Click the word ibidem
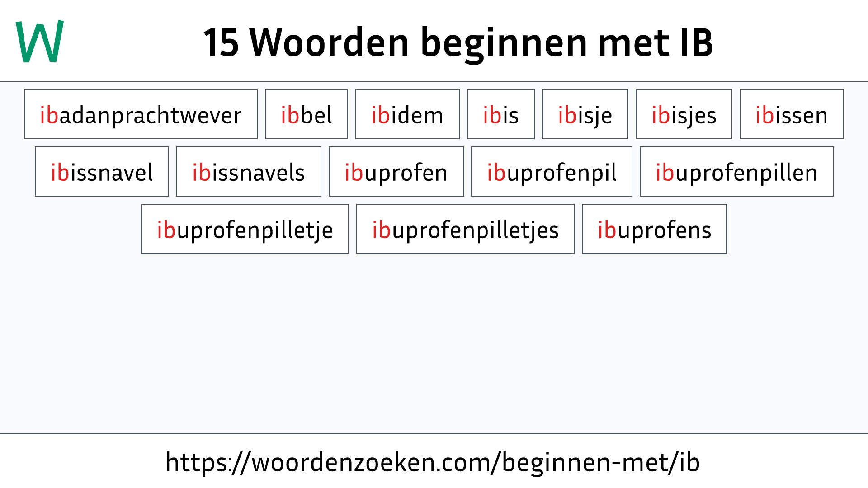 click(406, 114)
